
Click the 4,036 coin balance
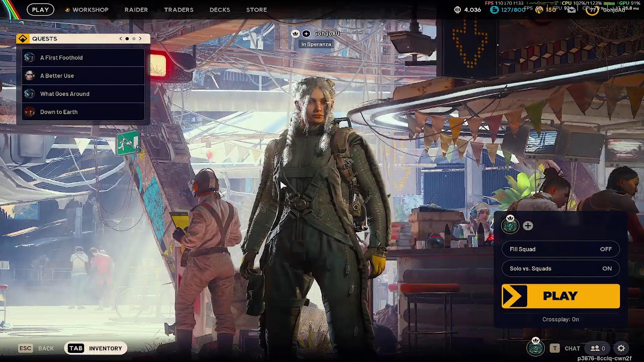click(x=472, y=10)
